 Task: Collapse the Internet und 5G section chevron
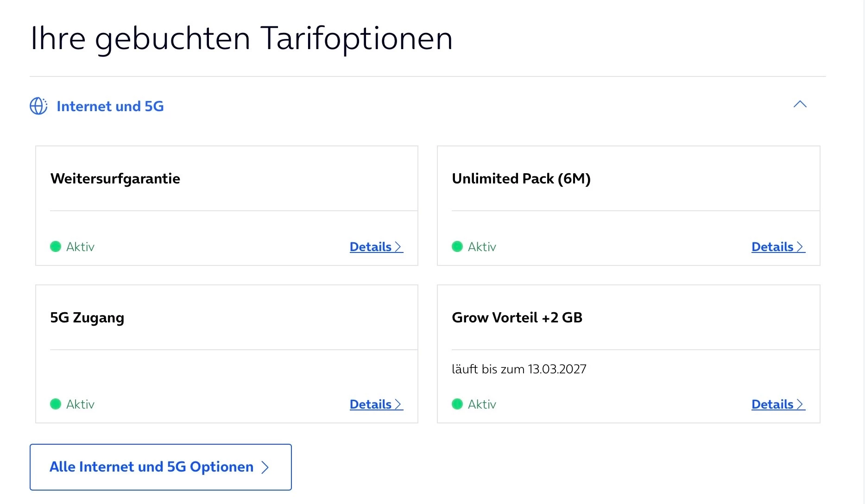[x=800, y=104]
